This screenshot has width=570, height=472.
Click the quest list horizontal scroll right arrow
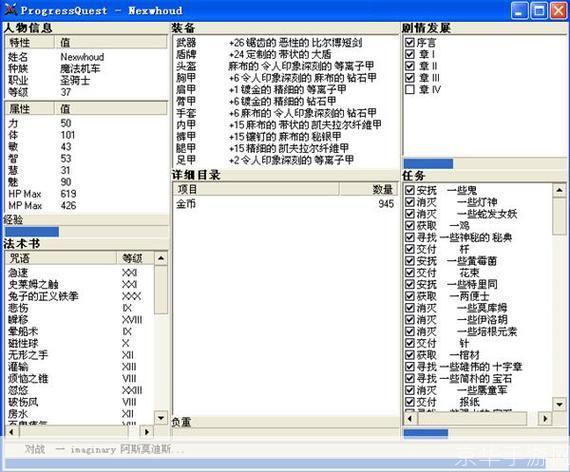pos(545,419)
